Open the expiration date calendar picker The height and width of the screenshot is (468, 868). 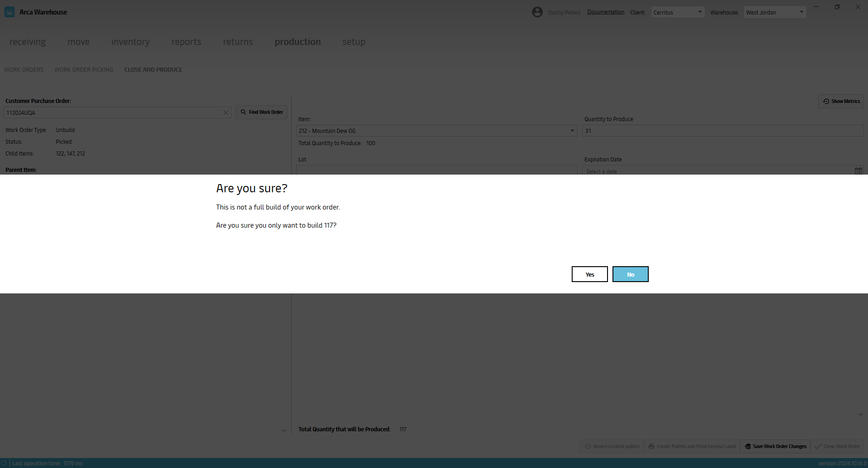(858, 171)
